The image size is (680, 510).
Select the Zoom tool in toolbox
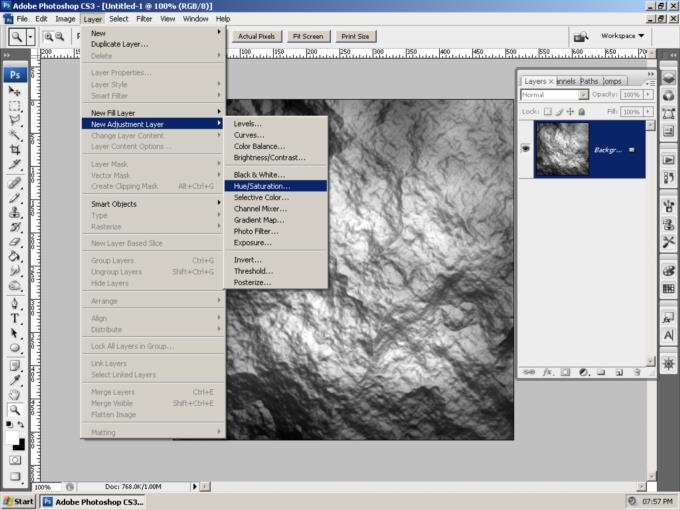(x=15, y=409)
